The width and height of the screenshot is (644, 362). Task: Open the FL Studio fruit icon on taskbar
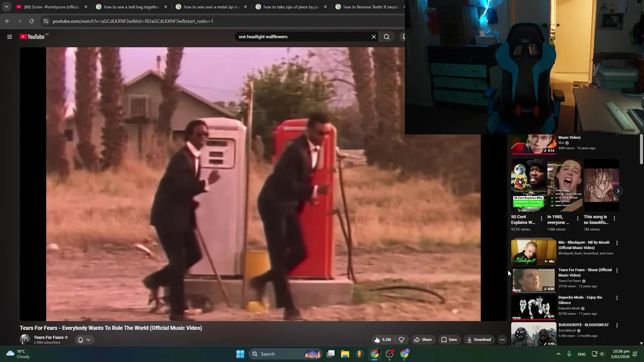coord(360,354)
